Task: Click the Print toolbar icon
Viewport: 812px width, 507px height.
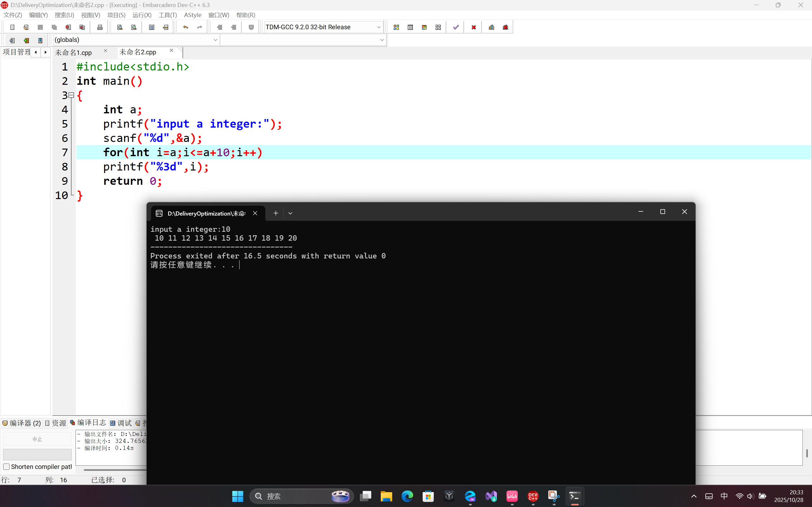Action: point(100,27)
